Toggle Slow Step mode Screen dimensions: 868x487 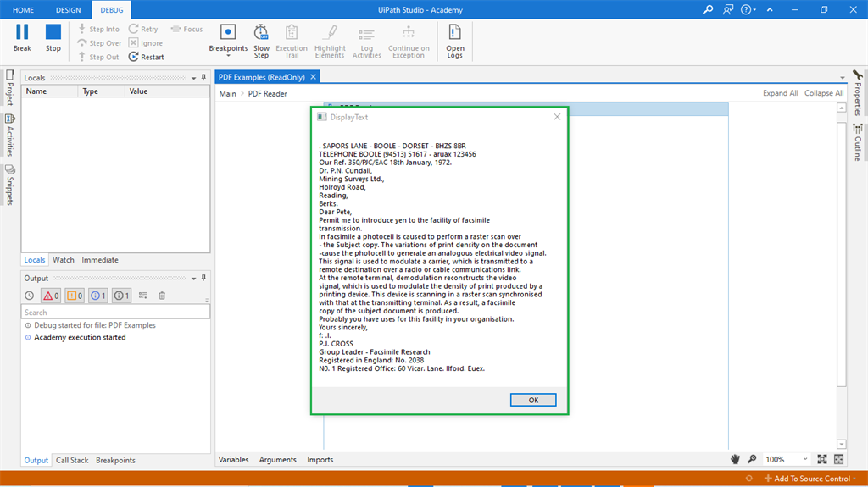261,41
